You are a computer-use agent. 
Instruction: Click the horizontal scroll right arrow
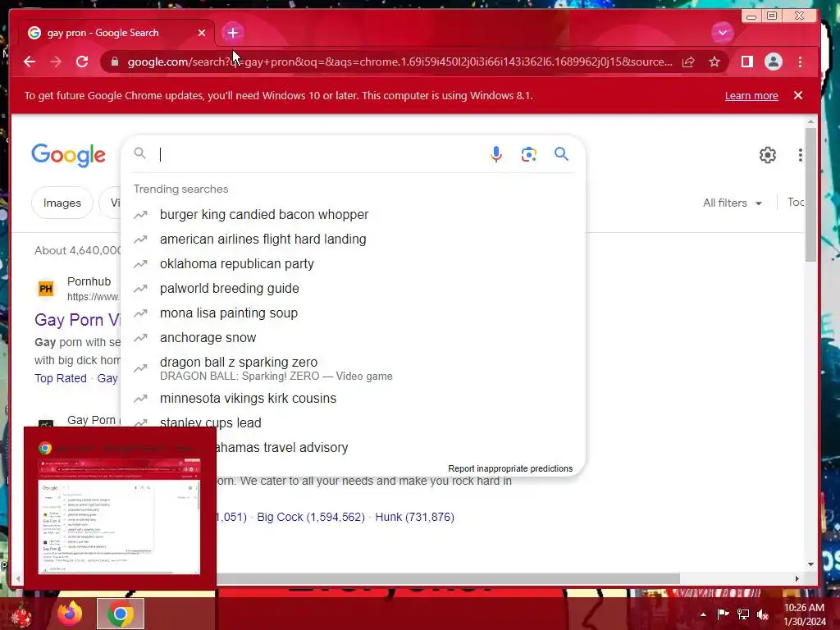tap(797, 578)
